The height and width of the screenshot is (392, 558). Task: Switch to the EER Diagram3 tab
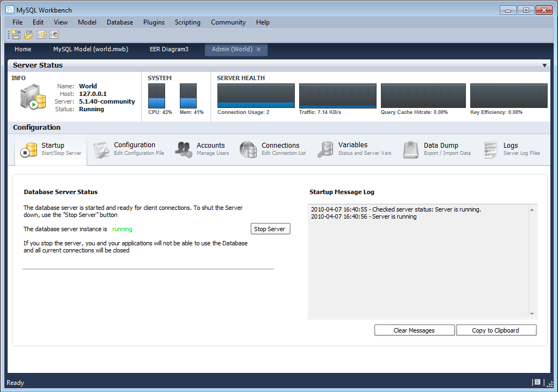(x=169, y=49)
